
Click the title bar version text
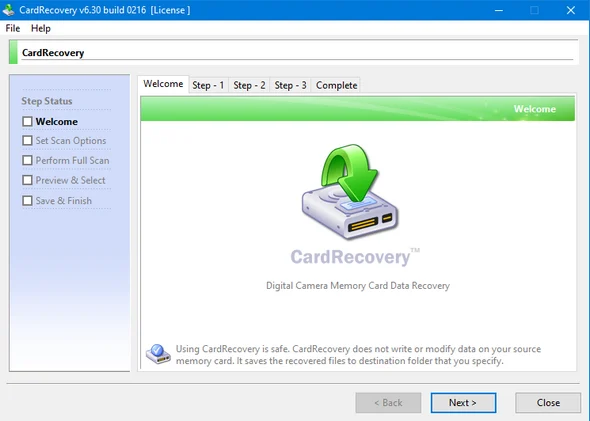105,10
